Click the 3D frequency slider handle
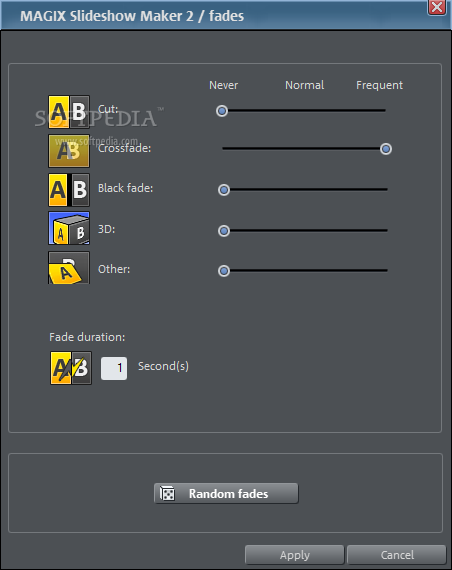This screenshot has height=570, width=452. coord(224,231)
